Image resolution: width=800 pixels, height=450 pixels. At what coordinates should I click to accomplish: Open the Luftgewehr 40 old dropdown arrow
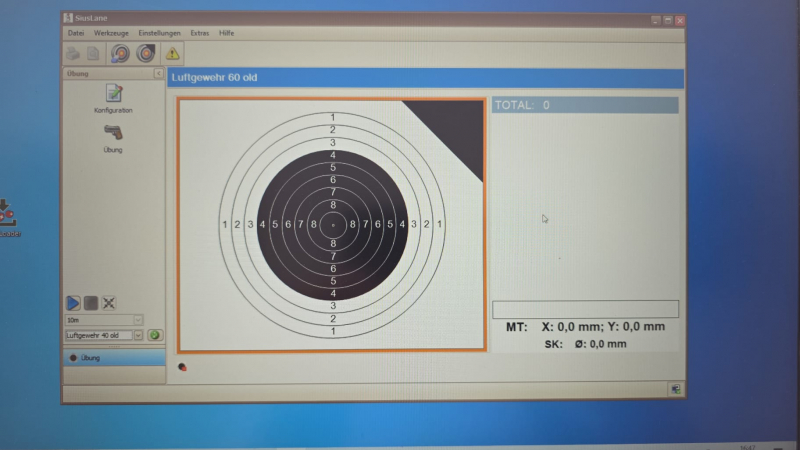click(x=138, y=335)
